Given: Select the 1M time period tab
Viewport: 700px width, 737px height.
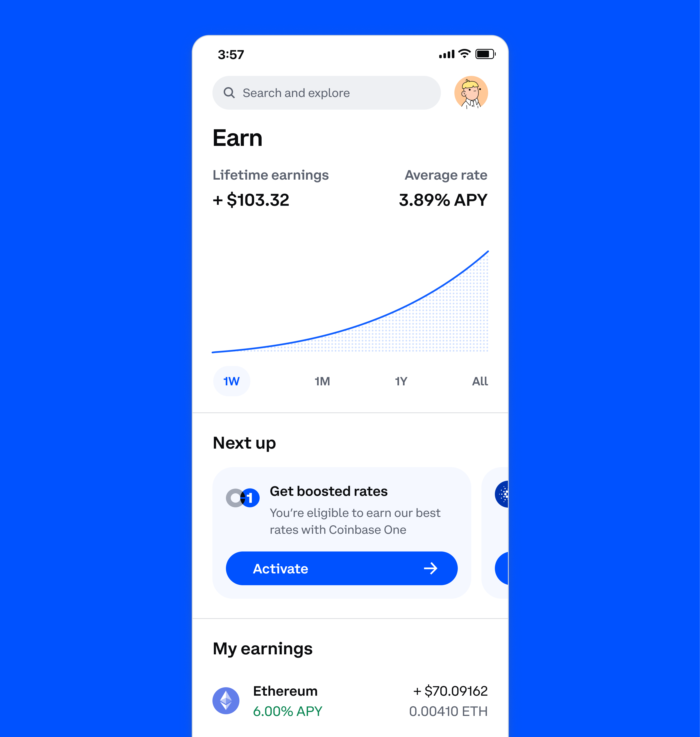Looking at the screenshot, I should [x=323, y=381].
